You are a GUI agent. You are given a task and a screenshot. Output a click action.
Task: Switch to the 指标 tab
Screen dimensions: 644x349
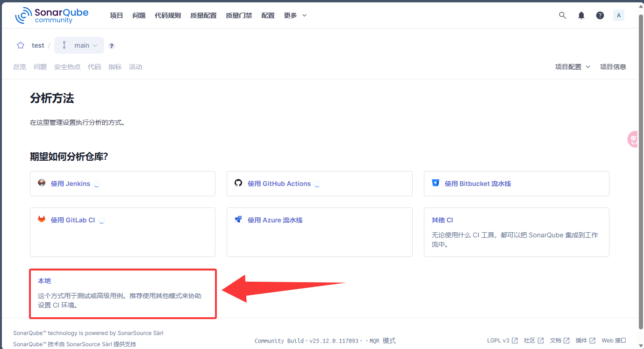coord(115,67)
